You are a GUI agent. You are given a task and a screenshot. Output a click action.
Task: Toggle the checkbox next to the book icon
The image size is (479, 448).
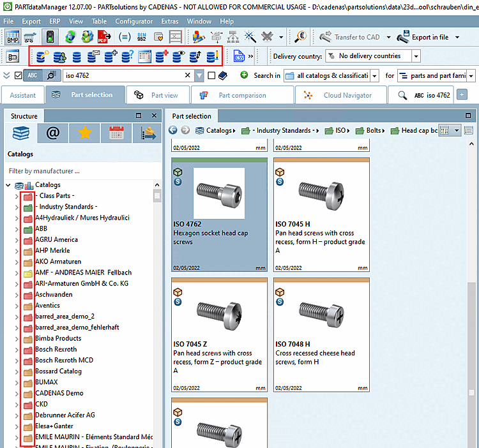(211, 76)
